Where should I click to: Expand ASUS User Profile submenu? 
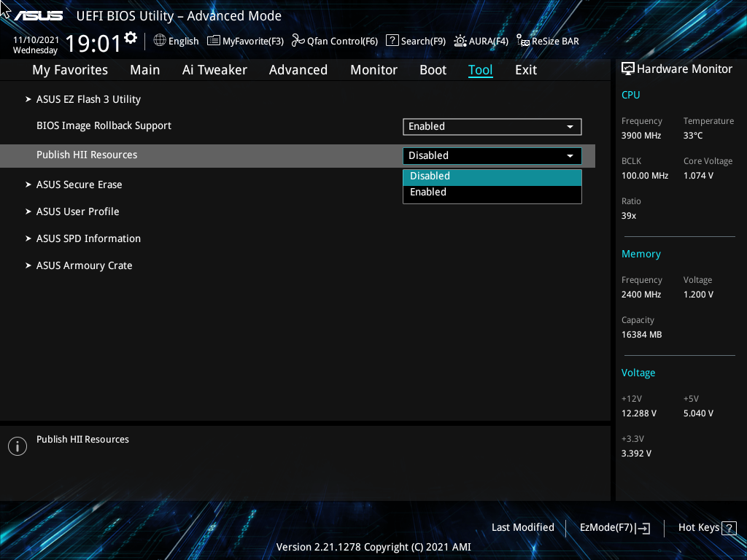[x=77, y=211]
